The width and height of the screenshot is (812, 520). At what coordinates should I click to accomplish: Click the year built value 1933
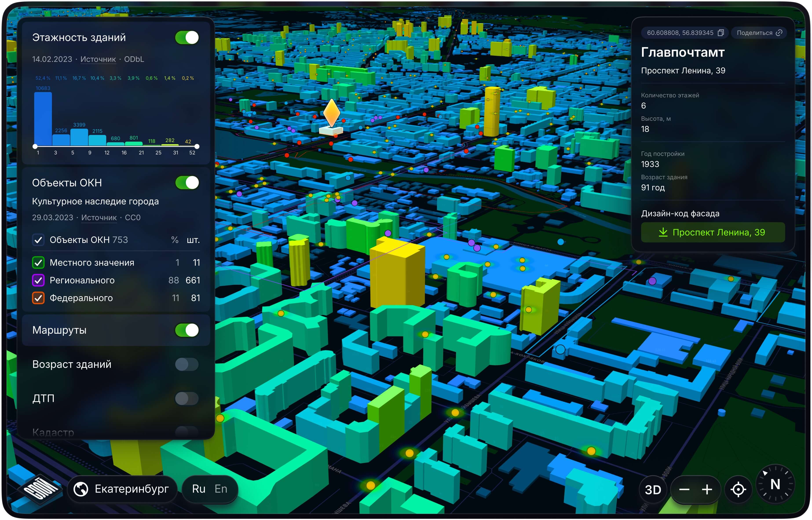(650, 164)
